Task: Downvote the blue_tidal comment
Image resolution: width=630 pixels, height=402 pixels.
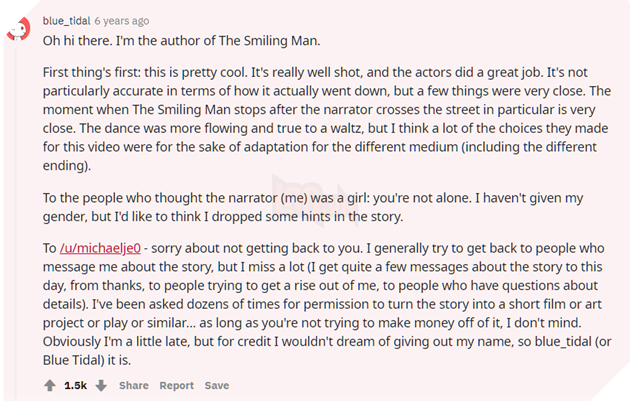Action: point(100,385)
